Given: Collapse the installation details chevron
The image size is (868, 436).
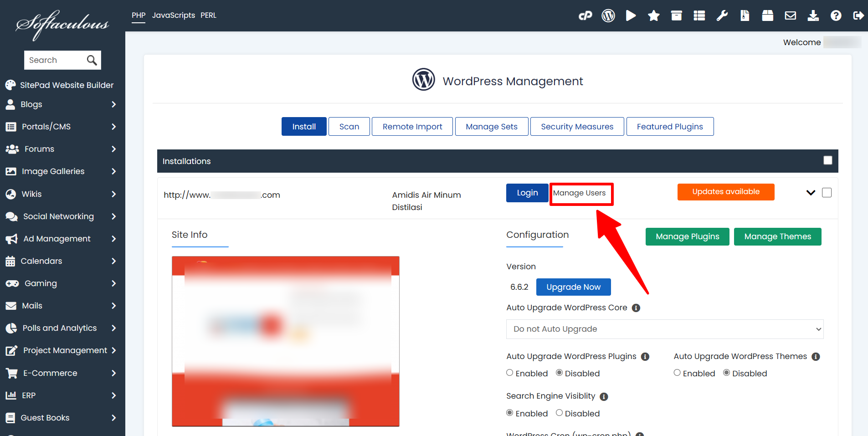Looking at the screenshot, I should point(811,193).
